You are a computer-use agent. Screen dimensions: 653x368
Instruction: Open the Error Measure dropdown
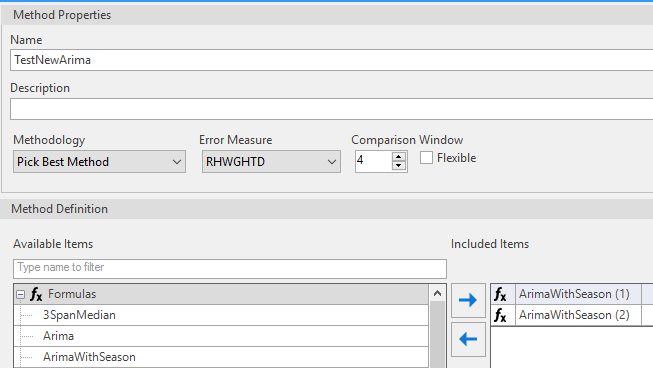click(x=271, y=162)
